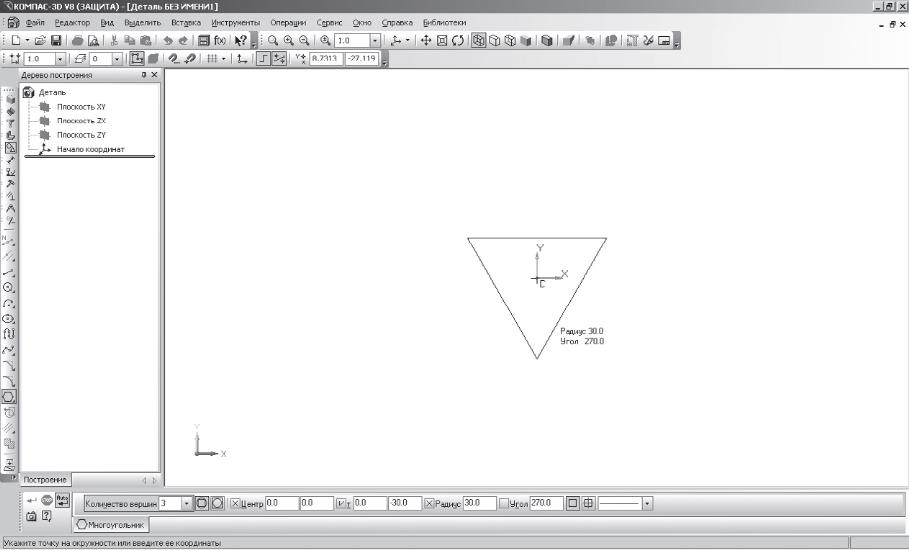Click the local coordinate system icon
Image resolution: width=909 pixels, height=550 pixels.
[242, 59]
